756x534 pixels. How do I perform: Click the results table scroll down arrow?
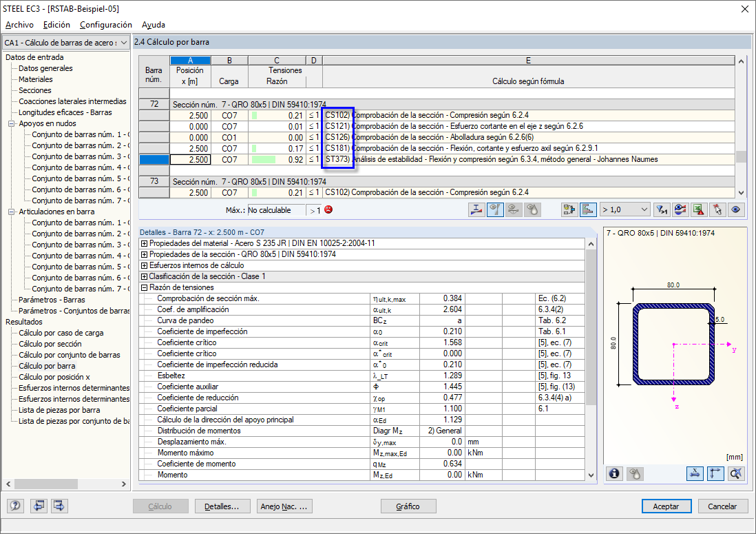click(741, 192)
